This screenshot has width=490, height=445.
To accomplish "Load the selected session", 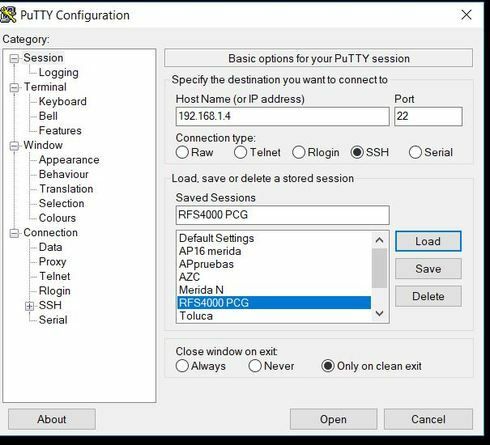I will click(x=428, y=241).
